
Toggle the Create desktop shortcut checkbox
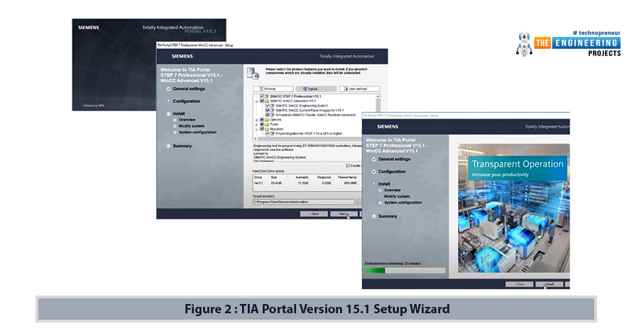(x=348, y=165)
